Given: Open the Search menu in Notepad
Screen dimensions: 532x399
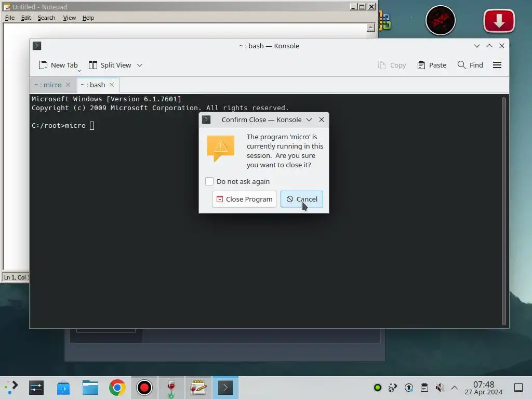Looking at the screenshot, I should coord(46,18).
